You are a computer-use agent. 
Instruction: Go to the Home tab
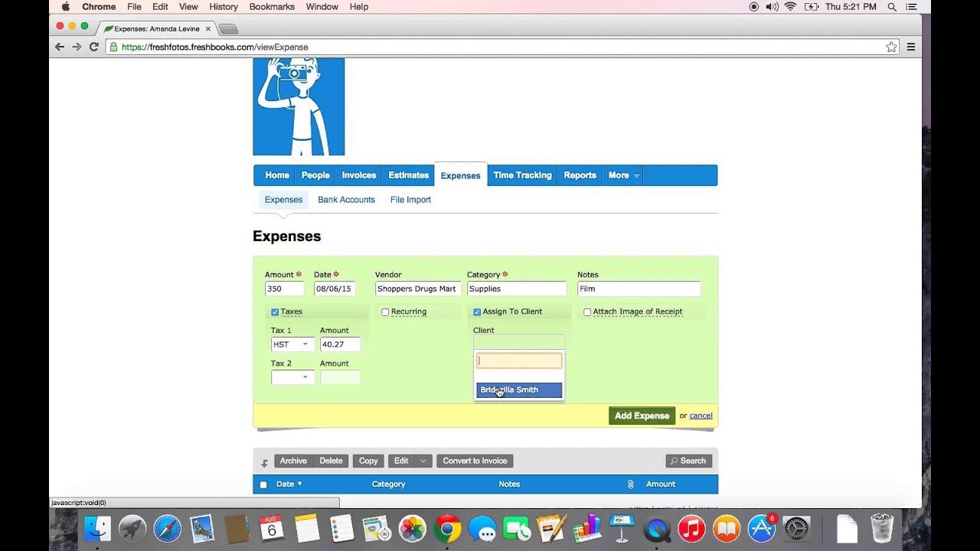(277, 175)
